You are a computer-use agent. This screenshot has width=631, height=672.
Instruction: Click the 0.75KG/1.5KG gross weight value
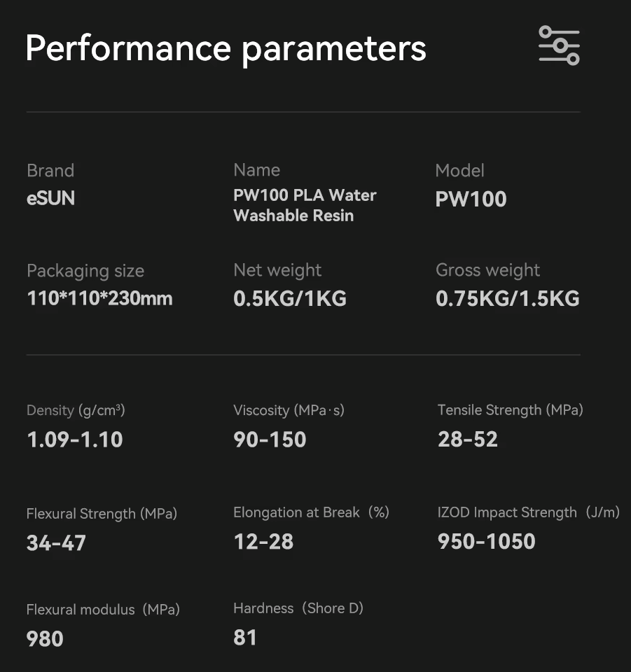click(x=507, y=299)
